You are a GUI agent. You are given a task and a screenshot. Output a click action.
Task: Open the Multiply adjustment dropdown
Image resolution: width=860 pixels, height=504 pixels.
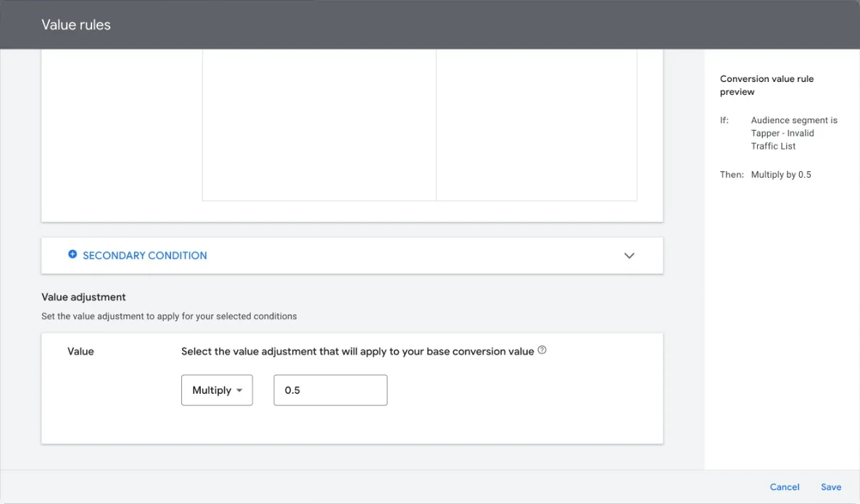(x=218, y=390)
